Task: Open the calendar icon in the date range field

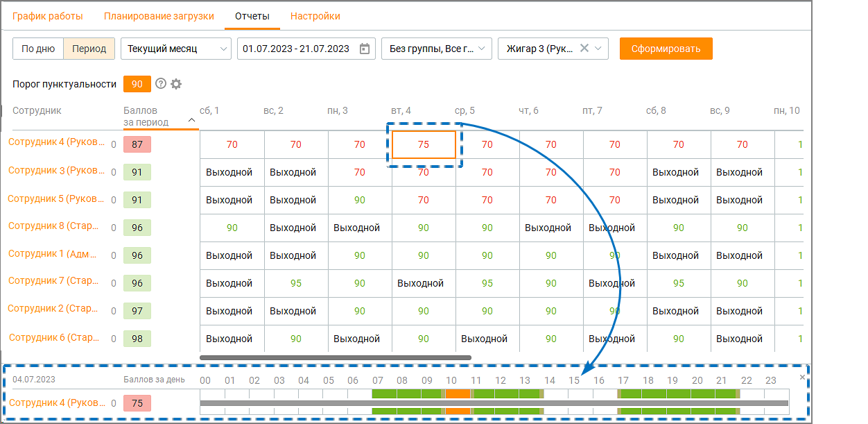Action: 365,49
